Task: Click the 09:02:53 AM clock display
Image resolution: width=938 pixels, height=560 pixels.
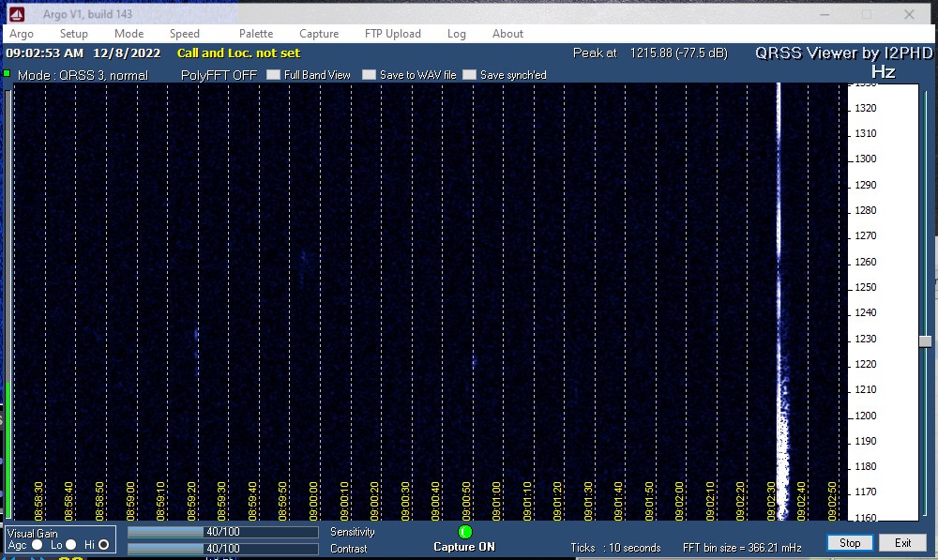Action: pos(44,53)
